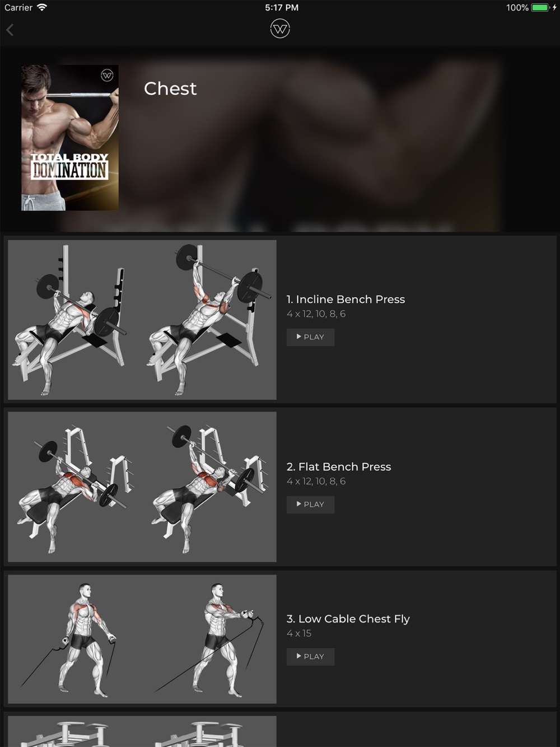This screenshot has height=747, width=560.
Task: Tap the W logo in header
Action: coord(280,29)
